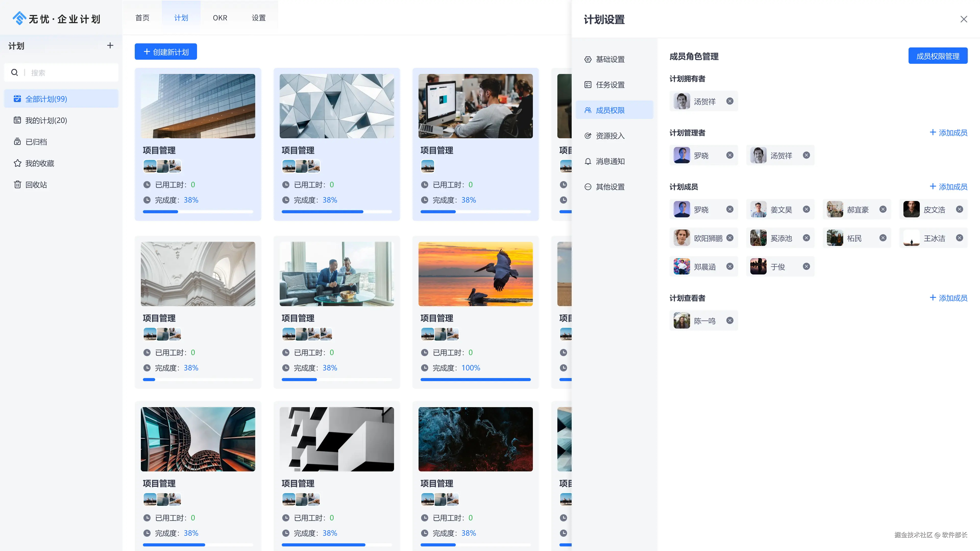
Task: Click 创建新计划 button
Action: [166, 52]
